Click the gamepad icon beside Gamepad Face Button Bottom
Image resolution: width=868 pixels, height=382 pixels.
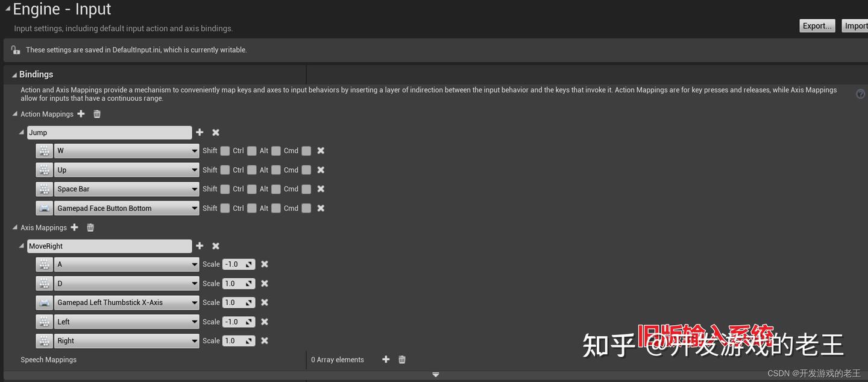43,208
